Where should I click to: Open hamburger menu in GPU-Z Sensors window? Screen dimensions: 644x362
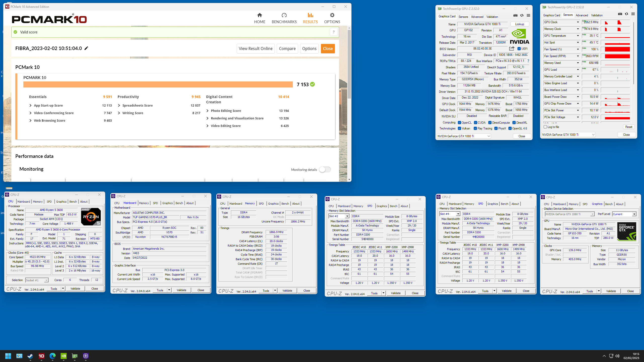click(633, 14)
